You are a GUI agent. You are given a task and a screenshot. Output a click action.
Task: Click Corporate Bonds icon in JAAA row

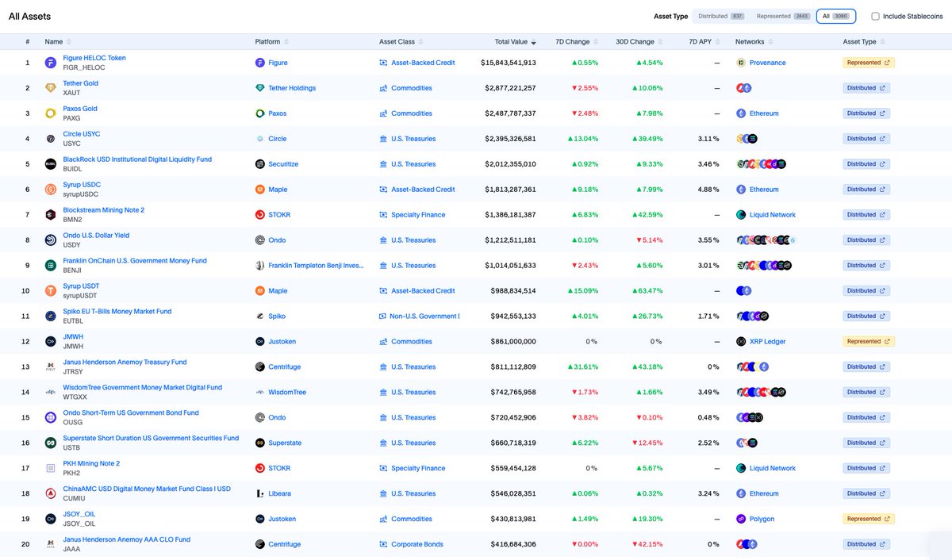pos(384,544)
